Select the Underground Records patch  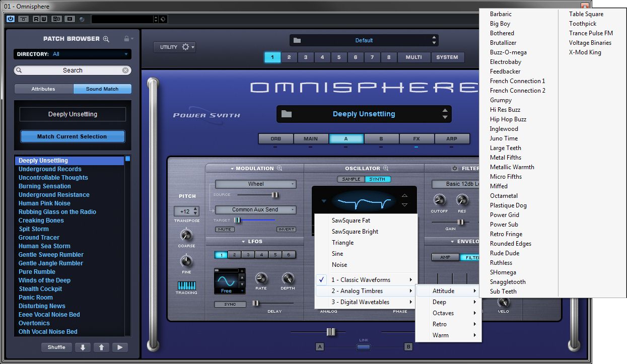pos(50,169)
